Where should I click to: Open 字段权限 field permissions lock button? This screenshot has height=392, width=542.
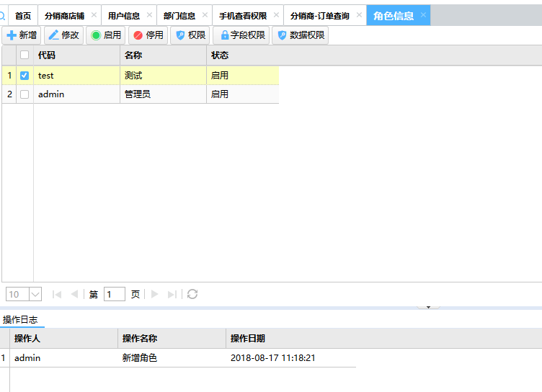pos(241,35)
